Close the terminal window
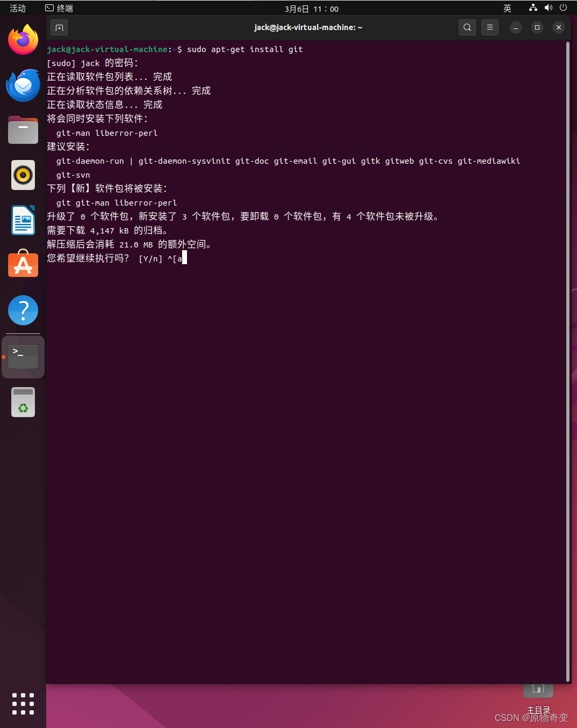This screenshot has height=728, width=577. tap(559, 27)
